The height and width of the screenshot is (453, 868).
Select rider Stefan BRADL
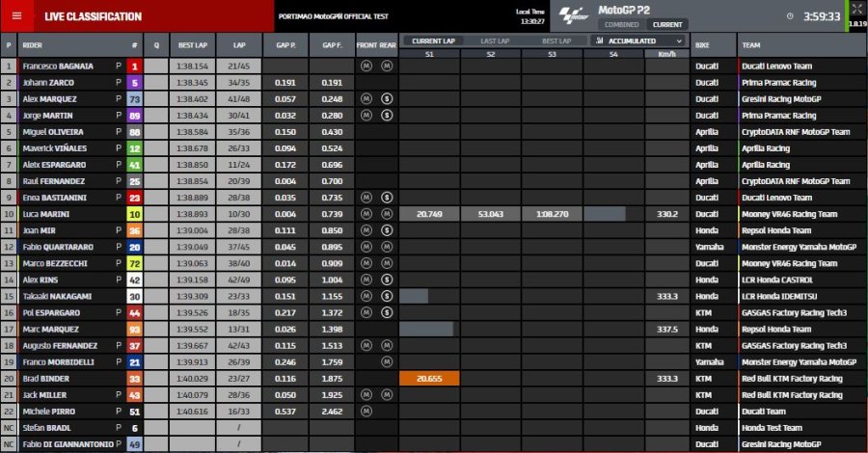46,428
